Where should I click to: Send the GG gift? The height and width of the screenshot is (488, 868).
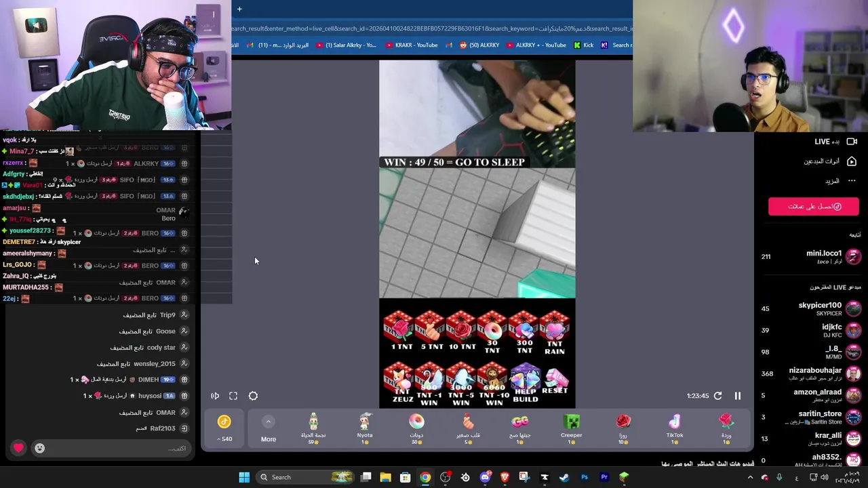pos(519,428)
